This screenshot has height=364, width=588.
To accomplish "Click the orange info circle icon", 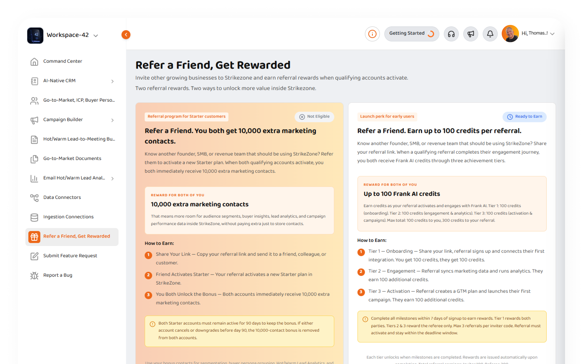I will (372, 34).
